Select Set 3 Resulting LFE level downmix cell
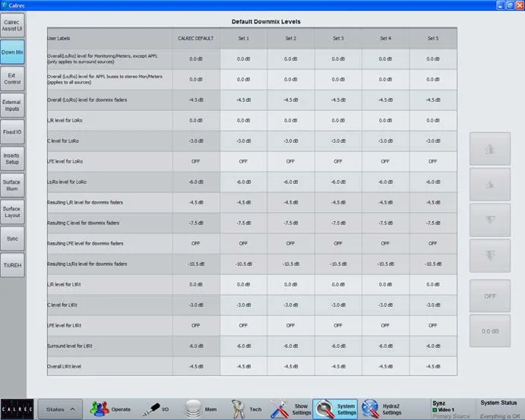The height and width of the screenshot is (420, 525). pyautogui.click(x=338, y=243)
